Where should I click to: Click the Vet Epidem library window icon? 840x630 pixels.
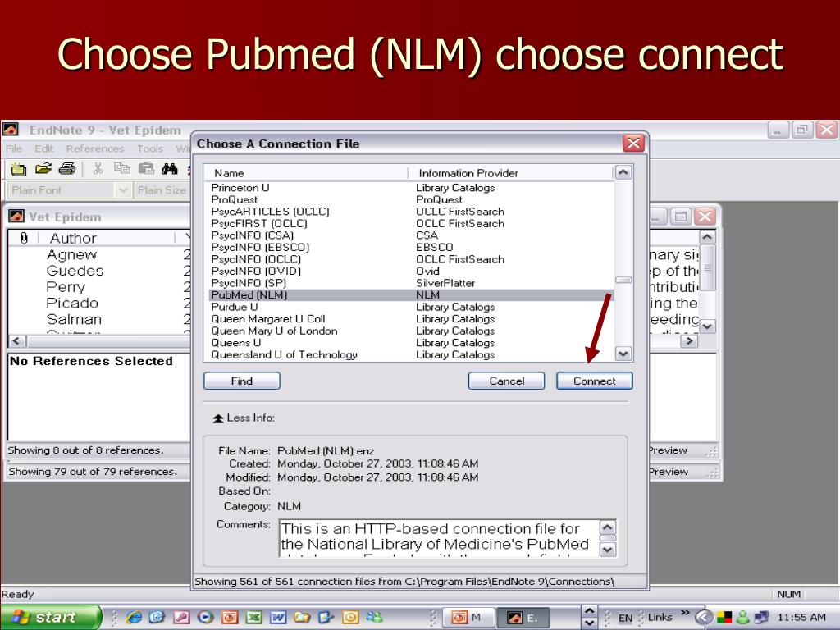pyautogui.click(x=16, y=217)
